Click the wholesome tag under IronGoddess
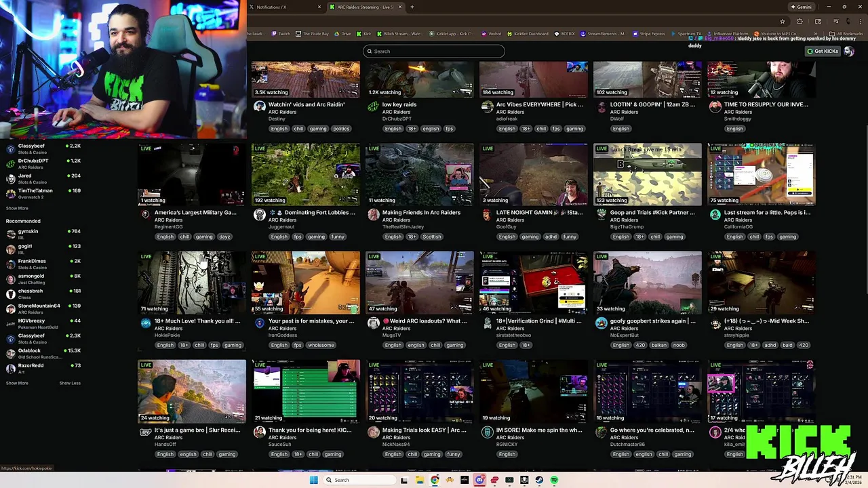The width and height of the screenshot is (868, 488). pyautogui.click(x=321, y=346)
